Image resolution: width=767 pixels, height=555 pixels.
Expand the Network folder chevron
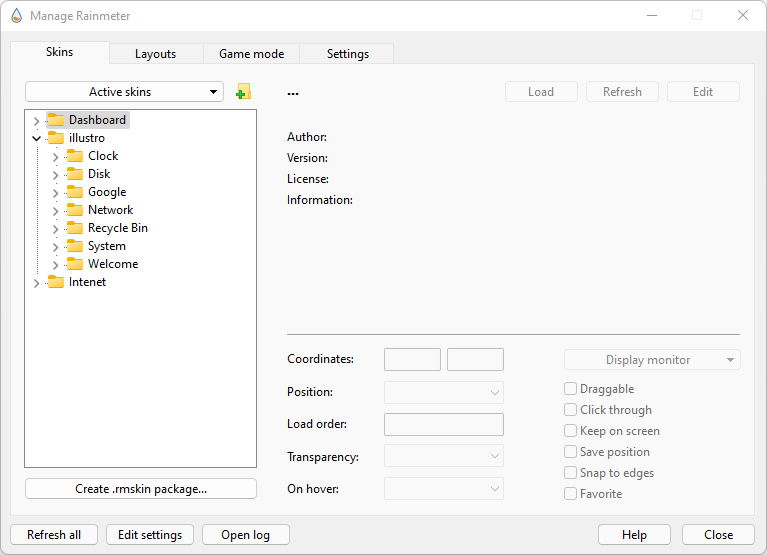tap(55, 211)
